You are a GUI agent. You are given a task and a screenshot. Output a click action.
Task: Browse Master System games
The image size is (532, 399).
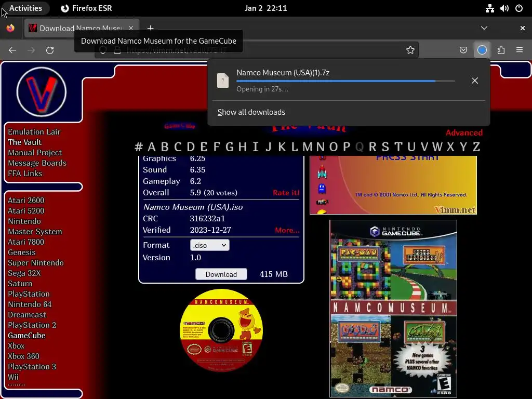pyautogui.click(x=35, y=232)
